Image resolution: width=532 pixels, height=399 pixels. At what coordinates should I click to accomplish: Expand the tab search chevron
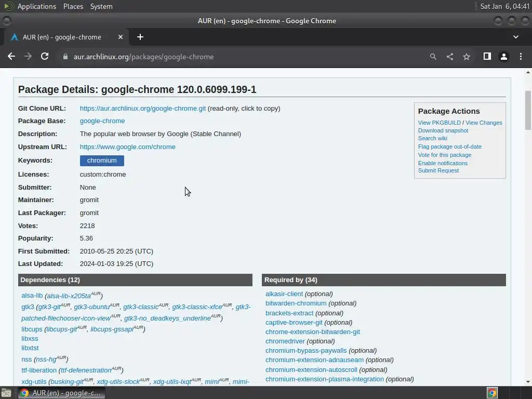click(x=516, y=37)
